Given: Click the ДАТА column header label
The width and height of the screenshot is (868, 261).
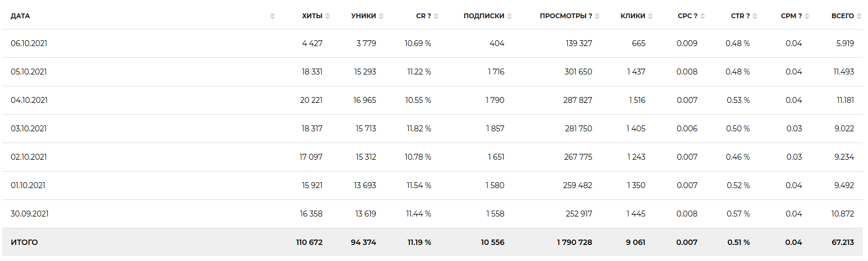Looking at the screenshot, I should (x=20, y=16).
